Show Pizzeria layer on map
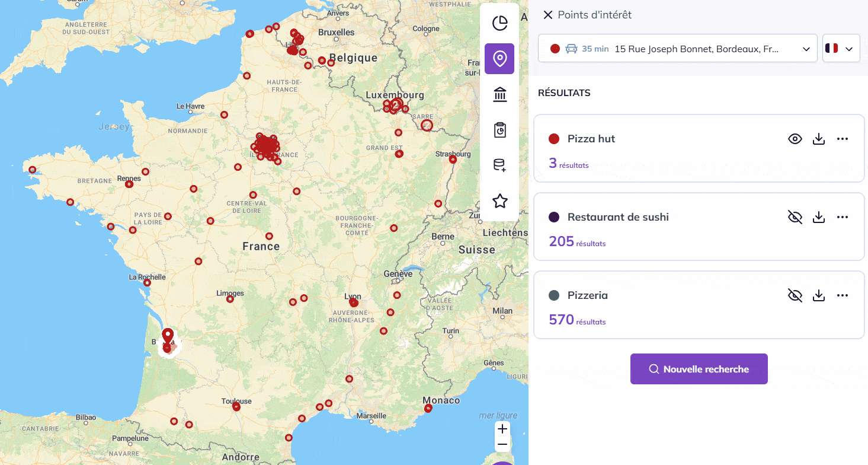The image size is (868, 465). [795, 295]
